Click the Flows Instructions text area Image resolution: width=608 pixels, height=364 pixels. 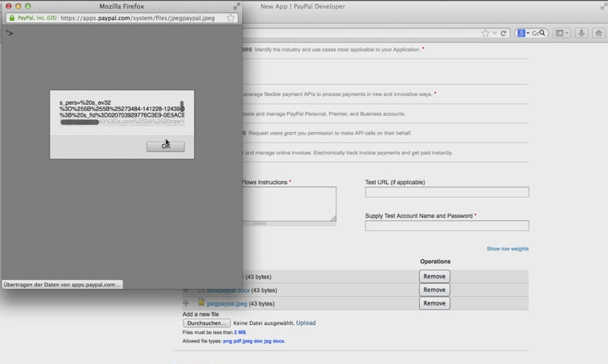click(x=289, y=204)
